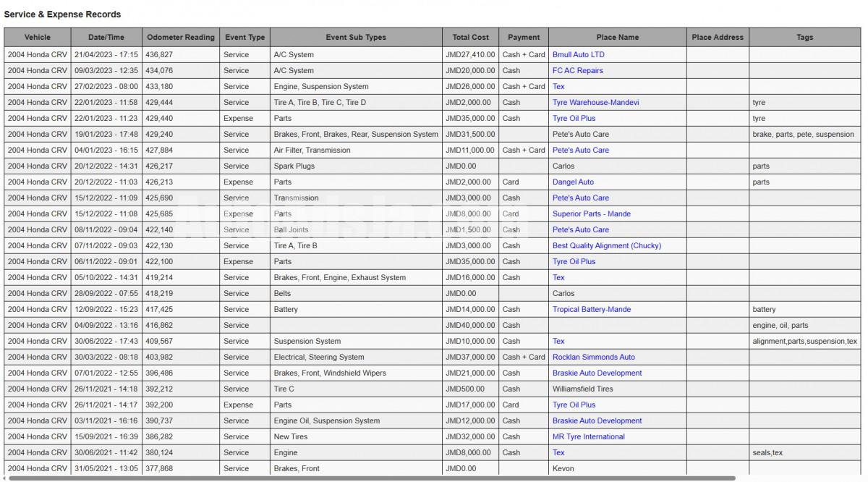Open the FC AC Repairs link
Screen dimensions: 868x482
[577, 70]
